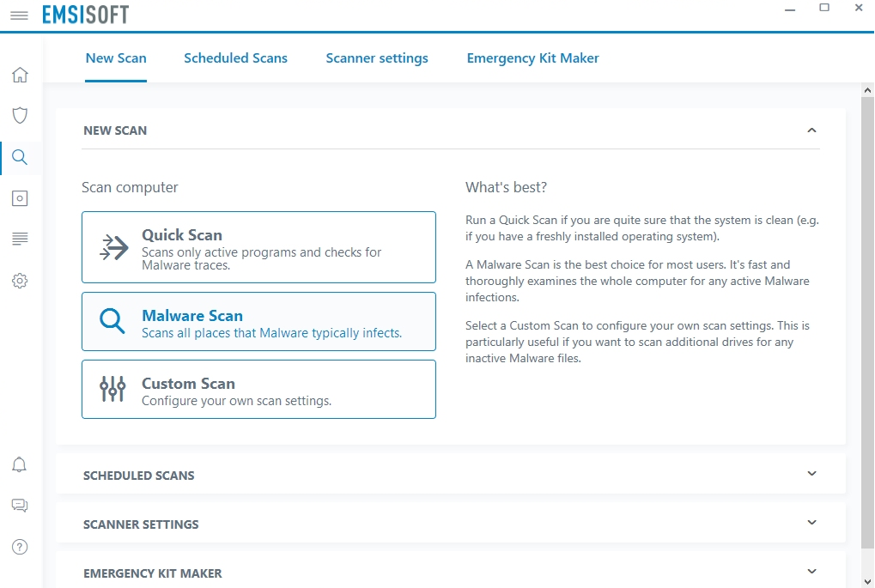Click the scrollbar down arrow

pos(867,581)
